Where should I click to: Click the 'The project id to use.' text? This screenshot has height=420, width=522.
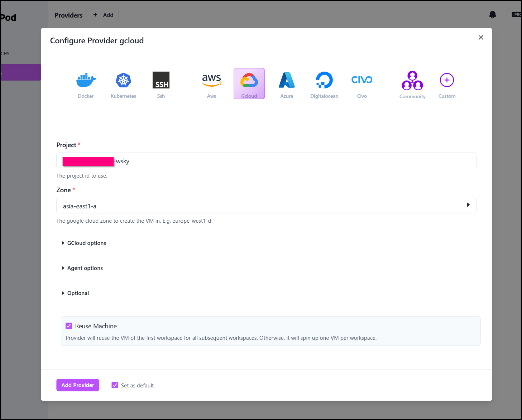(82, 176)
